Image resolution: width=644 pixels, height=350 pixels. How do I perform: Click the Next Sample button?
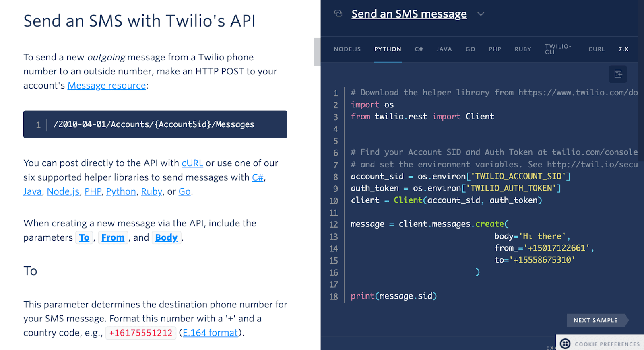596,320
